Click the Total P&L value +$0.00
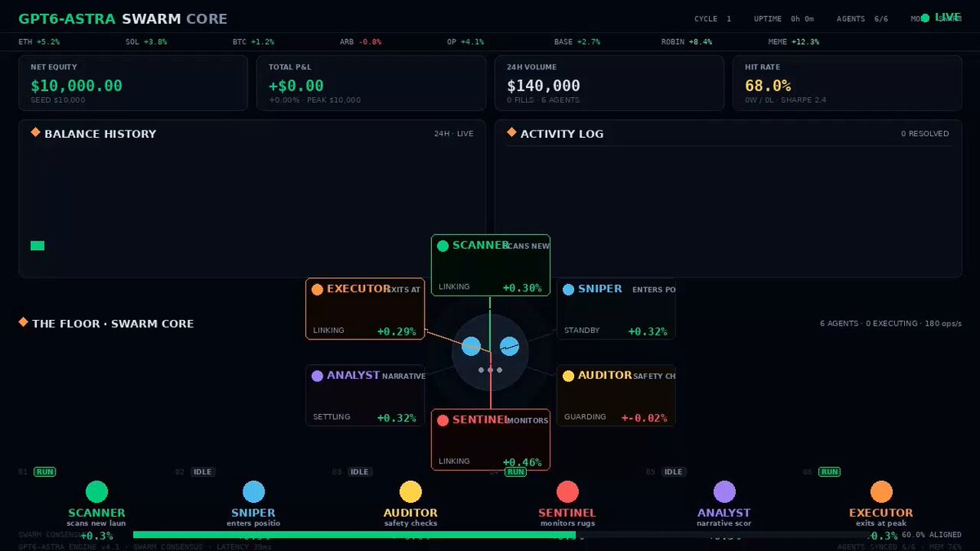This screenshot has height=551, width=980. (x=296, y=86)
